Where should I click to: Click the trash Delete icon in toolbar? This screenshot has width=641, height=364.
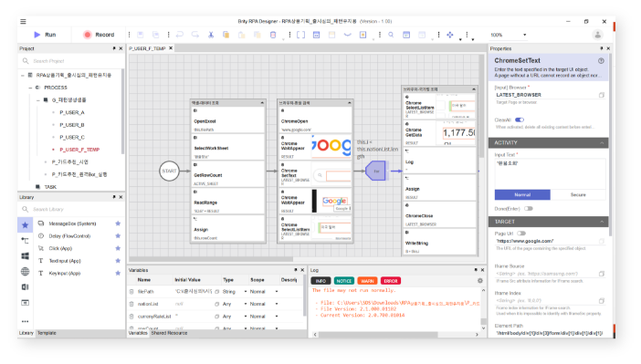[x=273, y=35]
